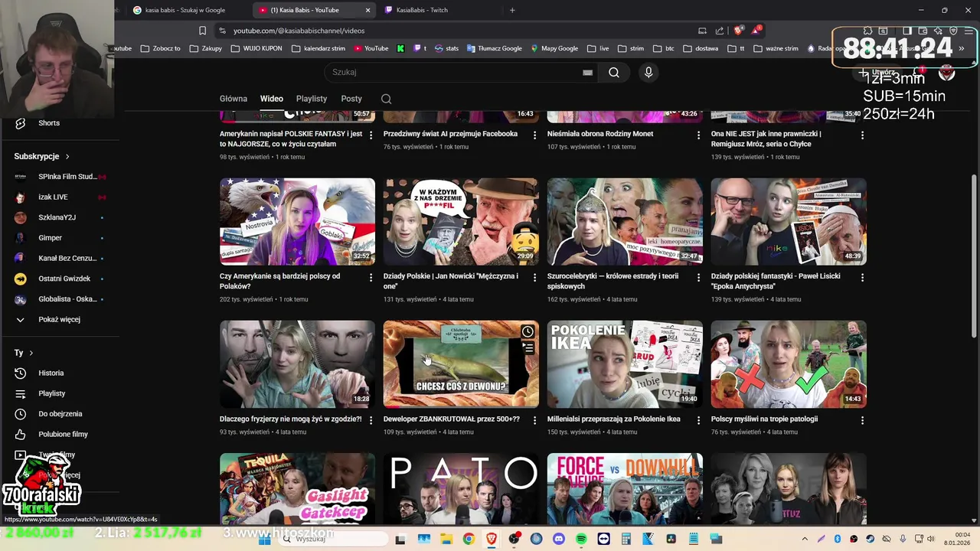Open options menu for Pokolenie Ikea video

[x=698, y=420]
